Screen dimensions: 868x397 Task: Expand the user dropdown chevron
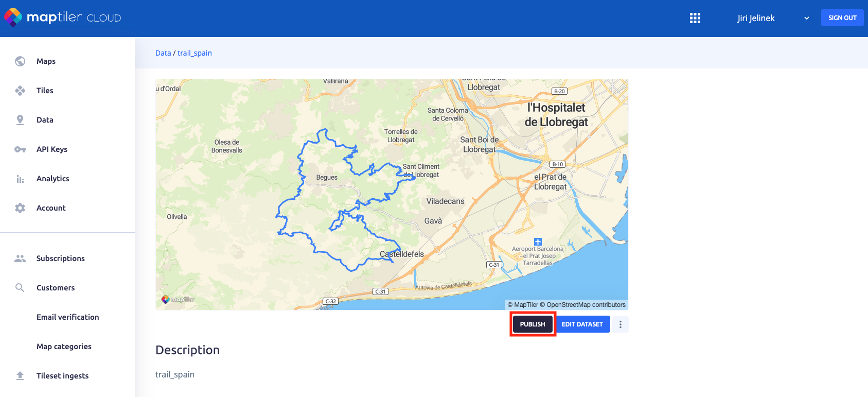807,18
